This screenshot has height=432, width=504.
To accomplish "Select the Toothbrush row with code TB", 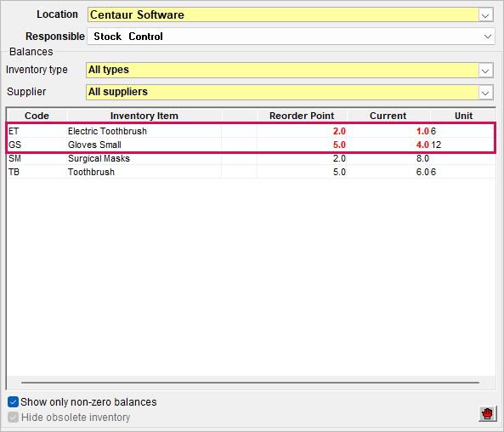I will [251, 172].
